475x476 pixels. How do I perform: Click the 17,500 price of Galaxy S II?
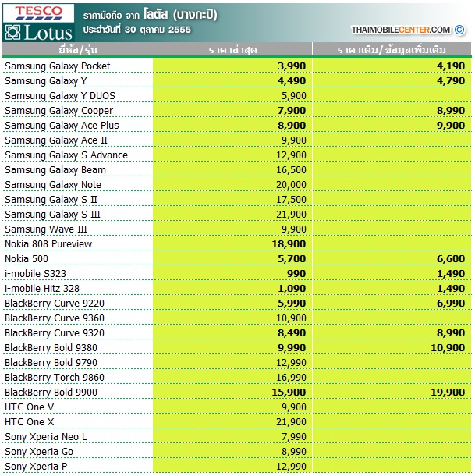(x=291, y=200)
